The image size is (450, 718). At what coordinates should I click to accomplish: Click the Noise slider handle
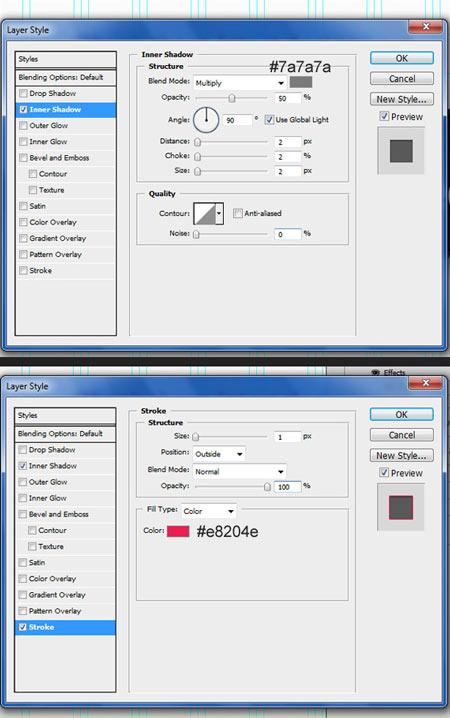196,234
